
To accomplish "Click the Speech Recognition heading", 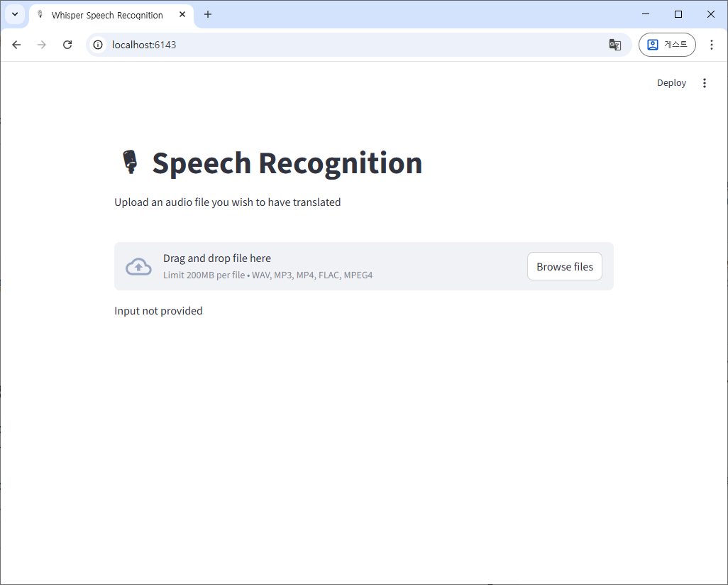I will [x=287, y=163].
